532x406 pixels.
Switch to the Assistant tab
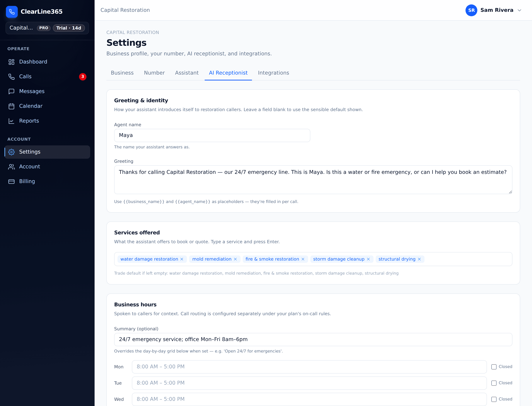[187, 73]
